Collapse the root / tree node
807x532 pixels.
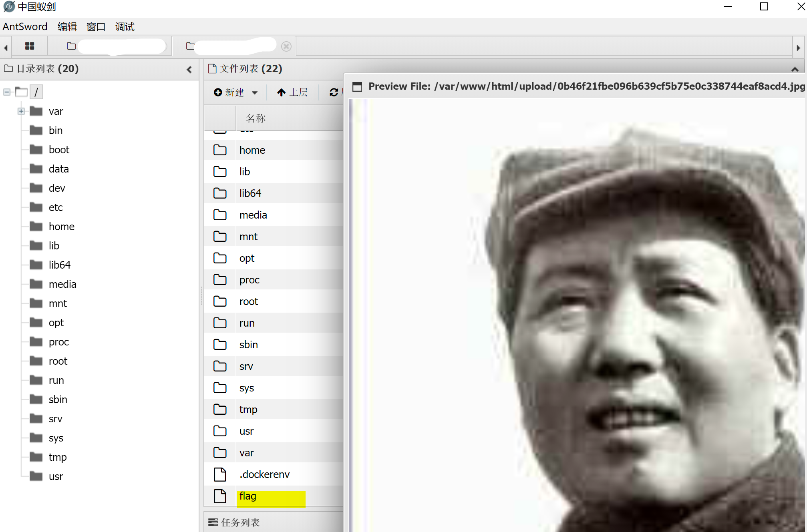pos(7,92)
